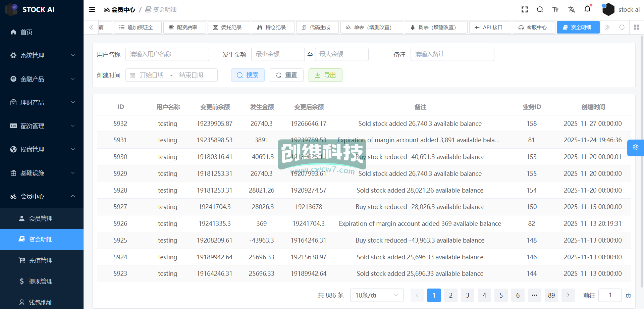Screen dimensions: 644x309
Task: Open 充值管理 in the sidebar
Action: pyautogui.click(x=41, y=260)
